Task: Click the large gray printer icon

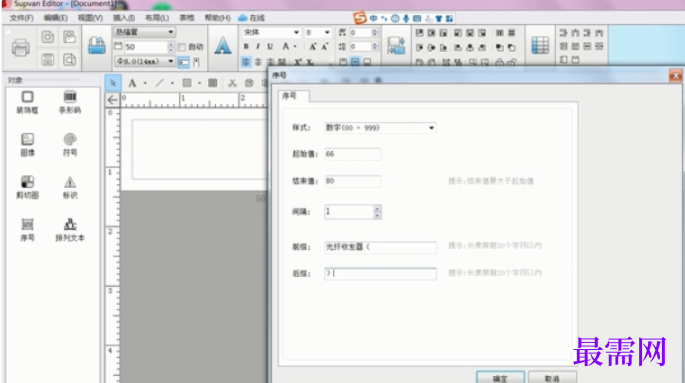Action: point(20,48)
